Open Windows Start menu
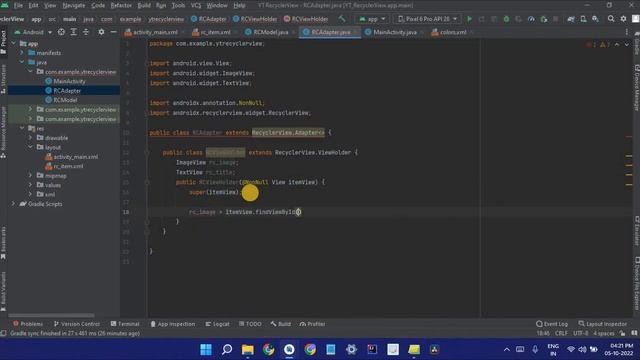This screenshot has height=360, width=640. pyautogui.click(x=206, y=349)
